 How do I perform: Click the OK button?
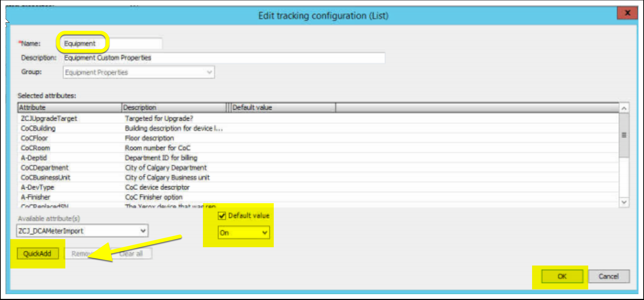(562, 277)
